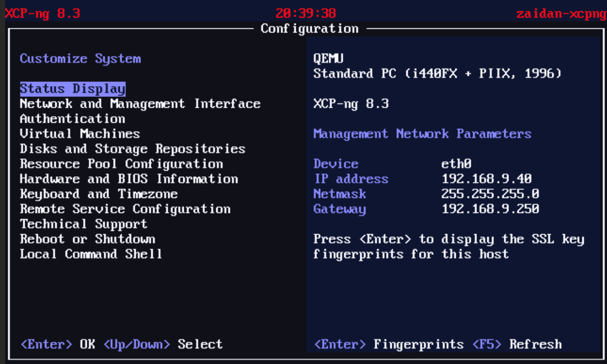Select the Status Display menu entry
This screenshot has width=607, height=364.
pos(73,89)
